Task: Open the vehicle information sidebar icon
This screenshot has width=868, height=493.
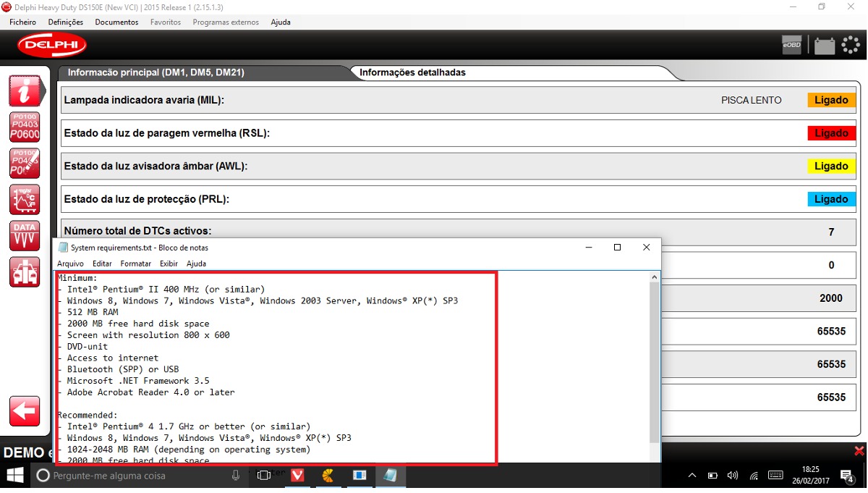Action: 25,90
